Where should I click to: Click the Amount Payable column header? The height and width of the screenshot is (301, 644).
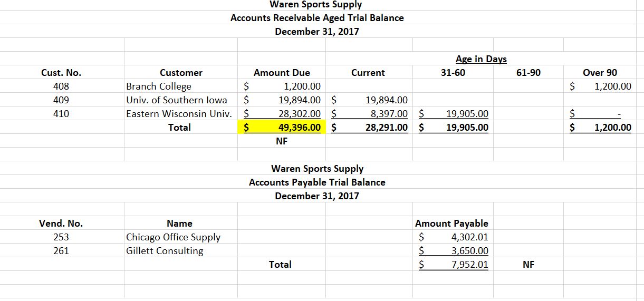point(451,224)
